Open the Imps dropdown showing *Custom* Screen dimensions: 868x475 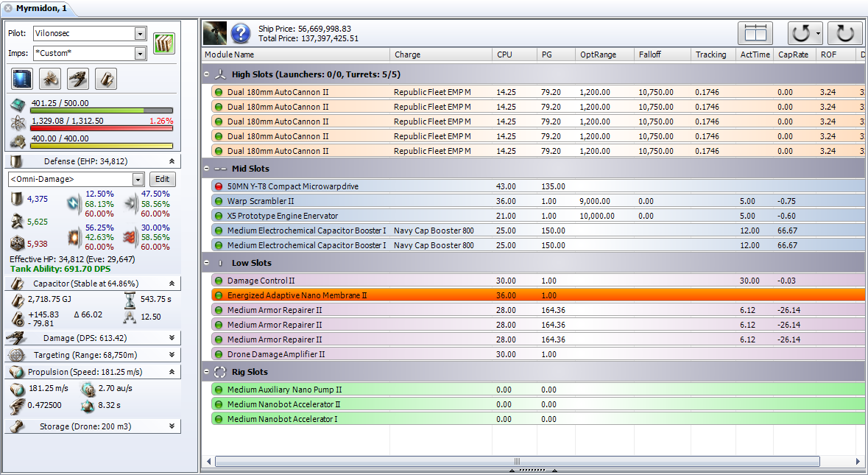click(x=140, y=53)
